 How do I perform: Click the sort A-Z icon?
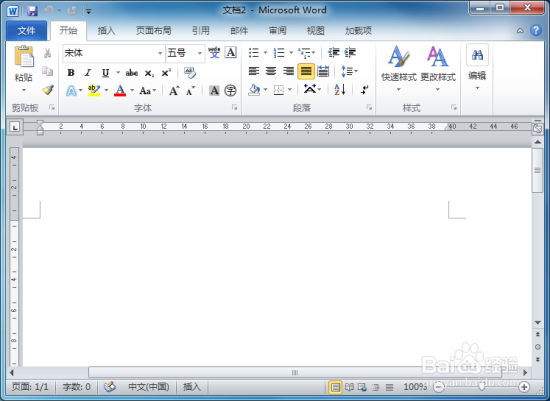pyautogui.click(x=340, y=90)
